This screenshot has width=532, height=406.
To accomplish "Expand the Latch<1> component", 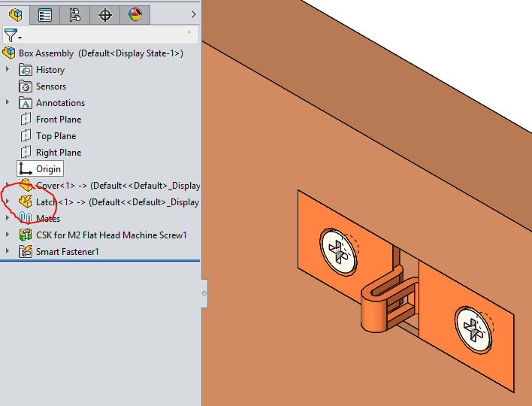I will pos(8,201).
